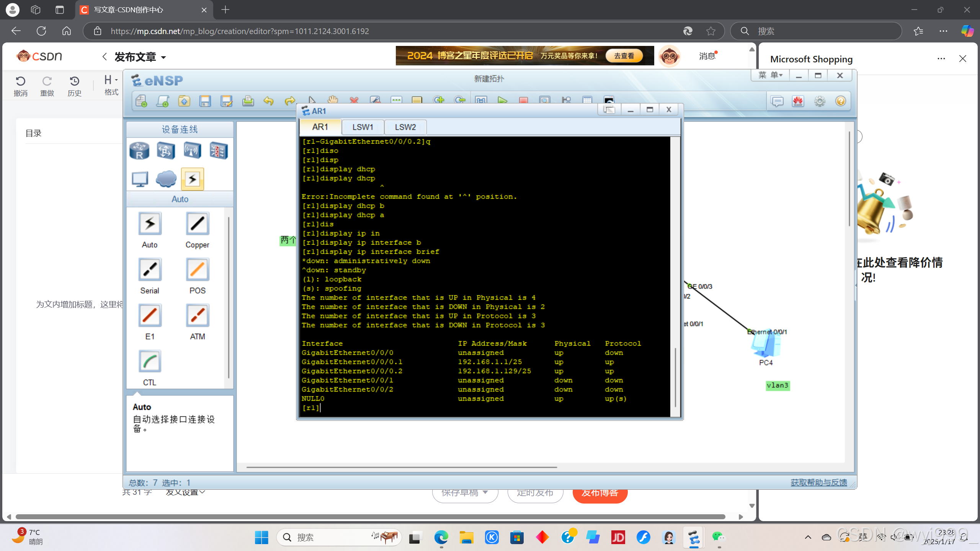
Task: Click the eNSP save topology icon
Action: (x=205, y=101)
